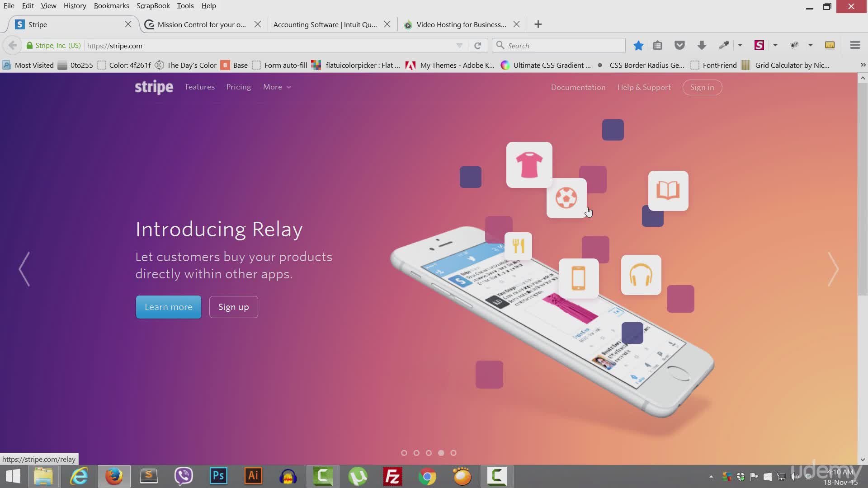
Task: Click the Sign in button
Action: pos(702,87)
